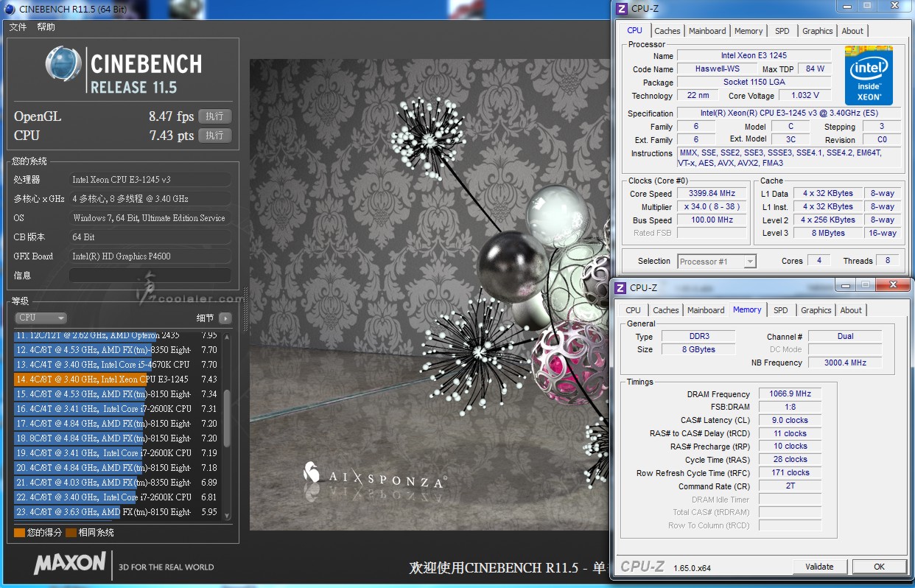
Task: Click the Validate button in CPU-Z
Action: point(819,567)
